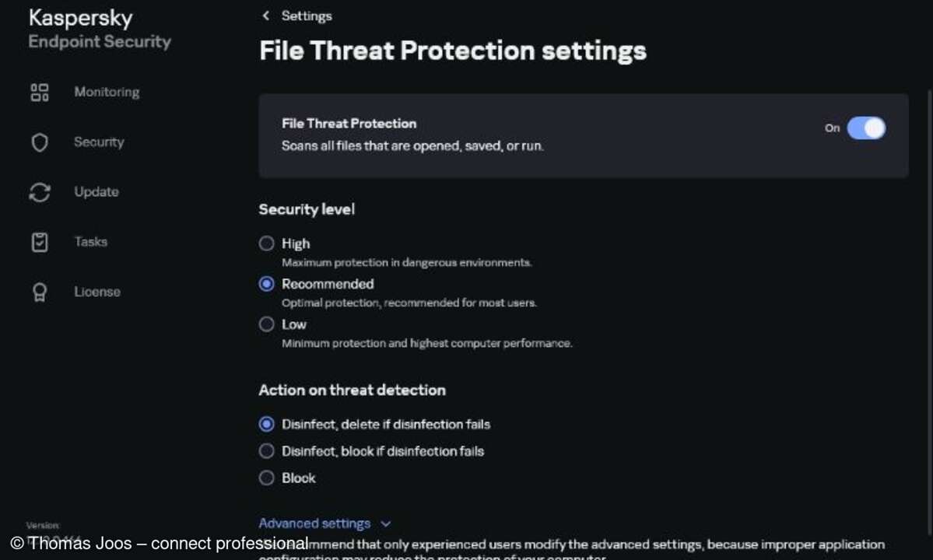Click the Update refresh icon

coord(40,192)
